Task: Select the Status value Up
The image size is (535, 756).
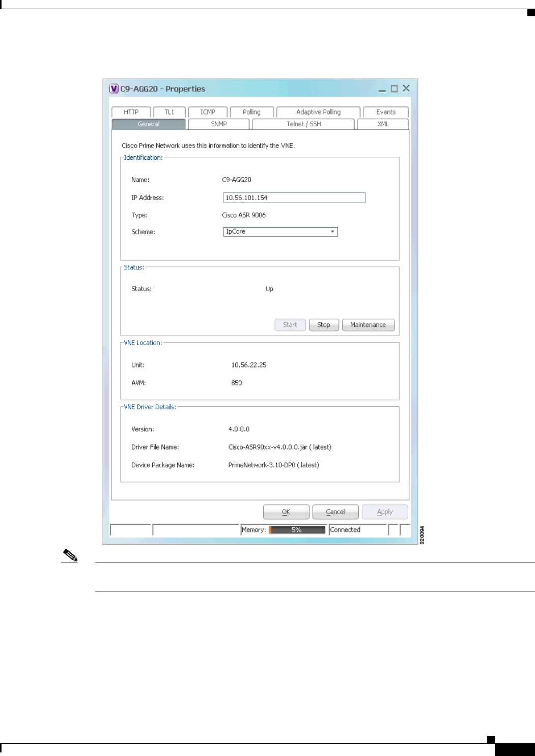Action: [x=269, y=289]
